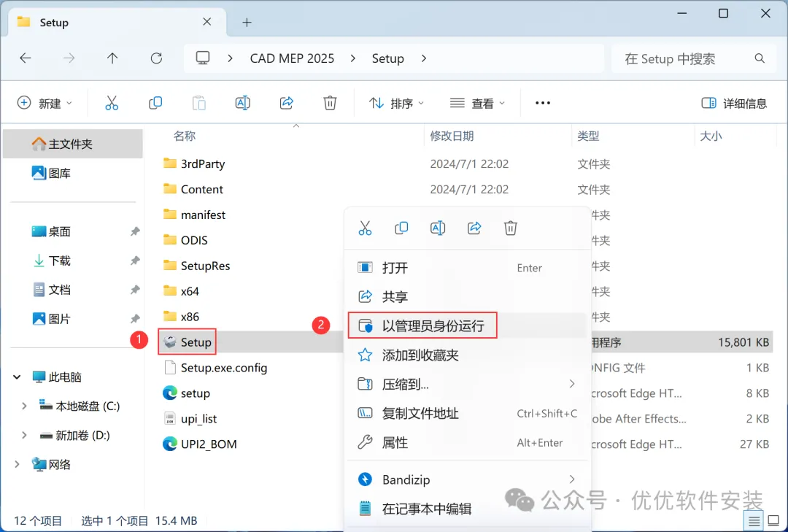Switch to large icons view in status bar

774,522
